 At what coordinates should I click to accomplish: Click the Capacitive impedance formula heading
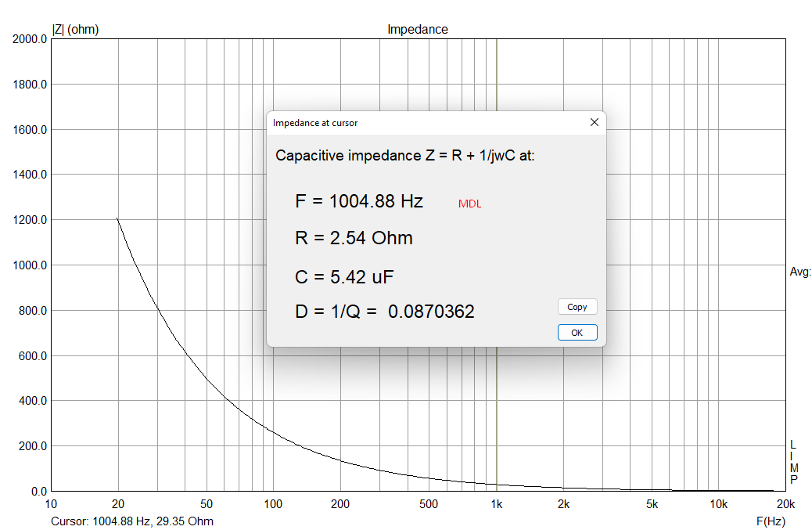tap(405, 156)
